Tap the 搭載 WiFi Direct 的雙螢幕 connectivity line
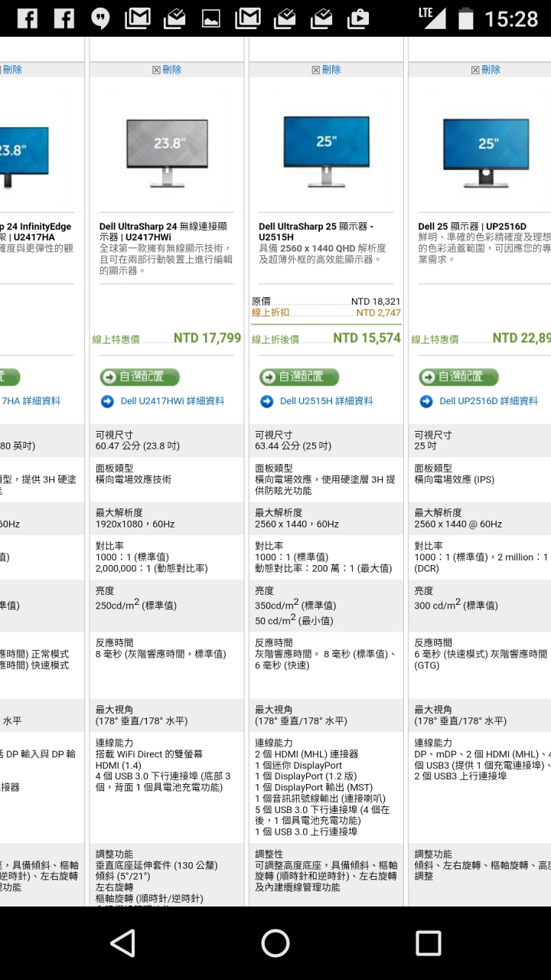The height and width of the screenshot is (980, 551). point(151,754)
